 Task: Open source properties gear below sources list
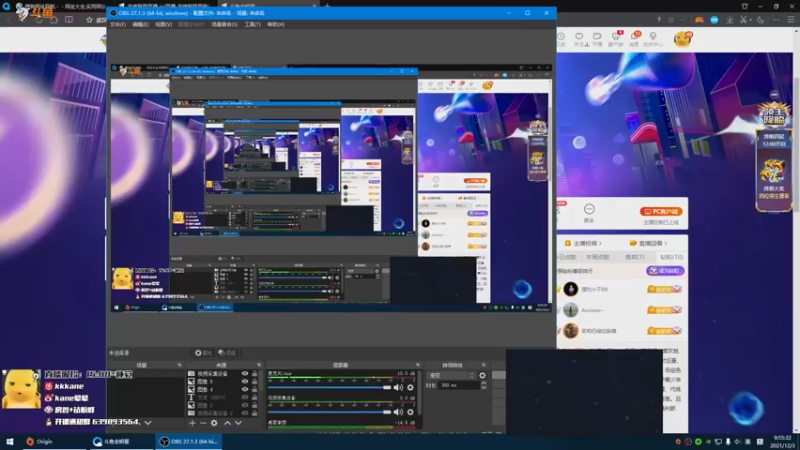click(214, 423)
